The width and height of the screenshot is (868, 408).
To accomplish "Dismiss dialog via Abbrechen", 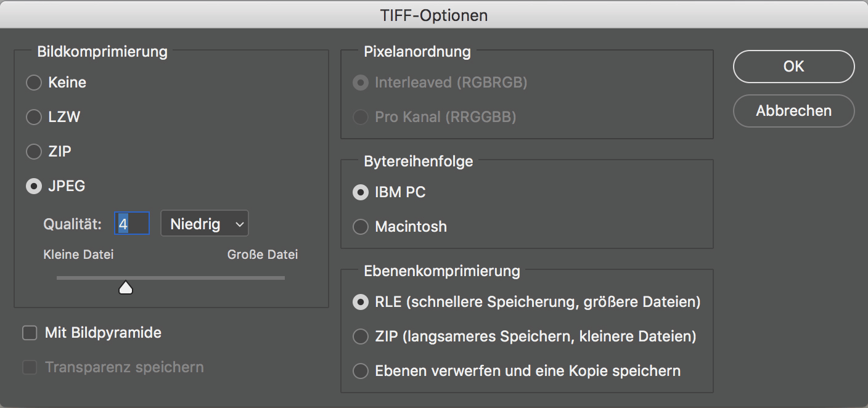I will click(x=793, y=111).
